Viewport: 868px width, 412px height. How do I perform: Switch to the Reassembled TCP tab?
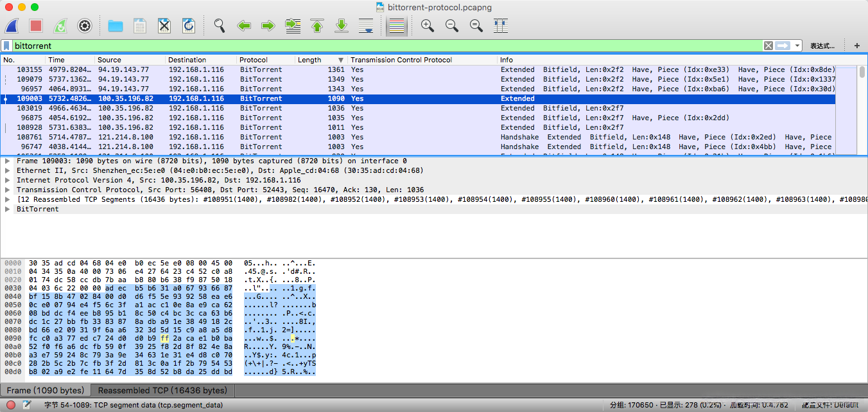[162, 391]
